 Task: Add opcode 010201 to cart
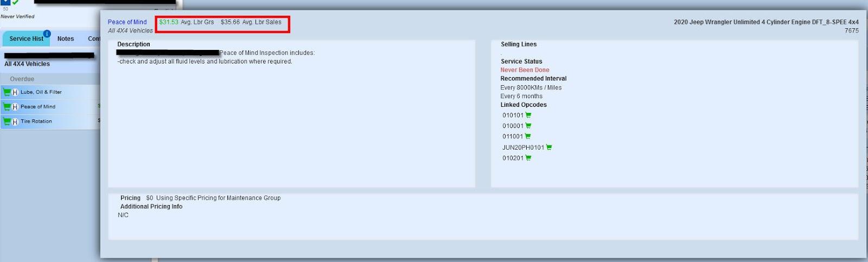click(528, 158)
